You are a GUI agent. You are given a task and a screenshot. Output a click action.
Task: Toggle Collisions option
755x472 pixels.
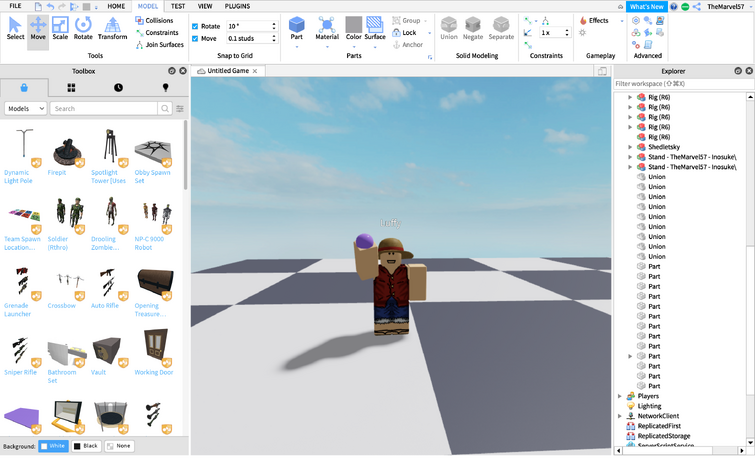(154, 21)
